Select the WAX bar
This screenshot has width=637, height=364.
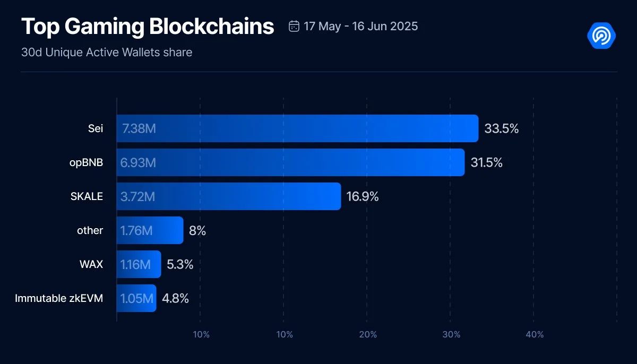pyautogui.click(x=139, y=264)
